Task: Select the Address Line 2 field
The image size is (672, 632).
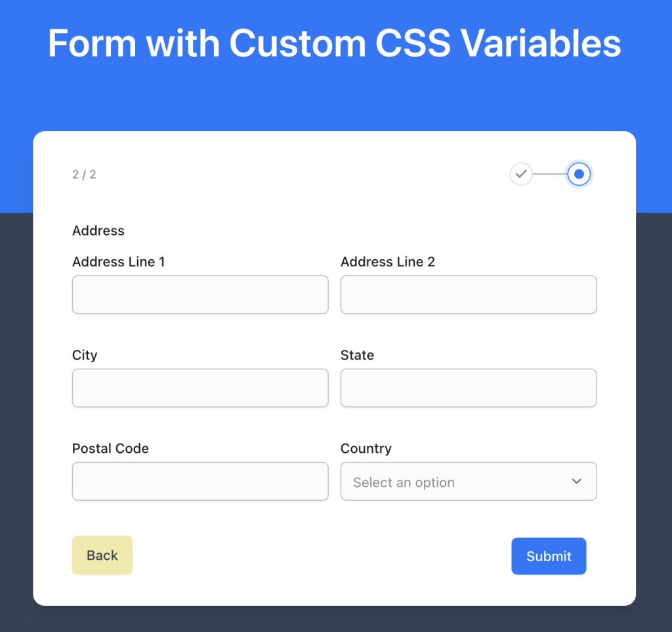Action: pyautogui.click(x=468, y=295)
